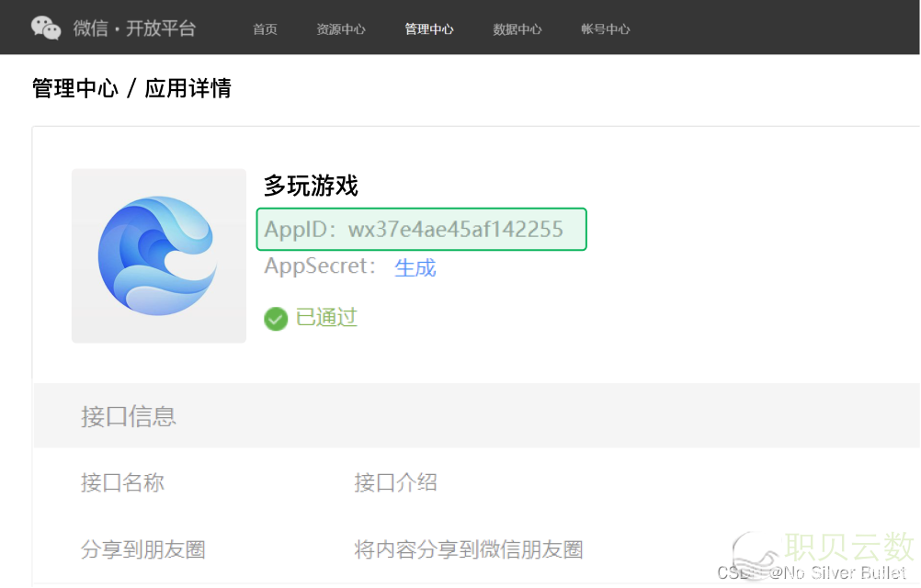Click the 已通过 status text

[325, 318]
